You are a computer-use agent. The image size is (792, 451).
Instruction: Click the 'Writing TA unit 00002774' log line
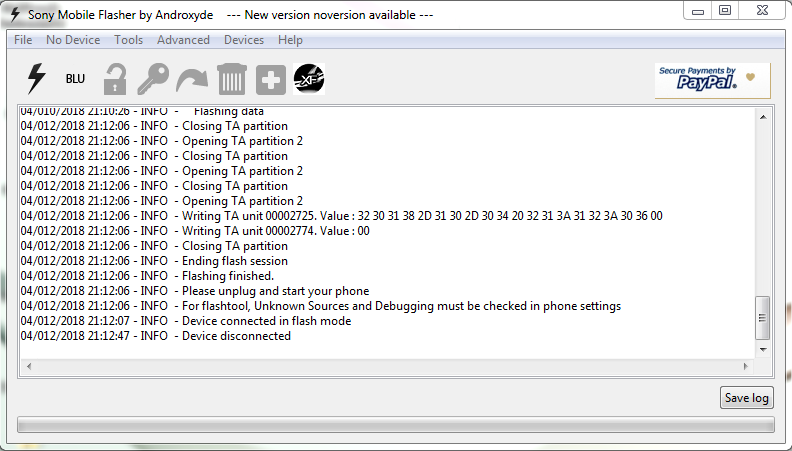coord(195,231)
